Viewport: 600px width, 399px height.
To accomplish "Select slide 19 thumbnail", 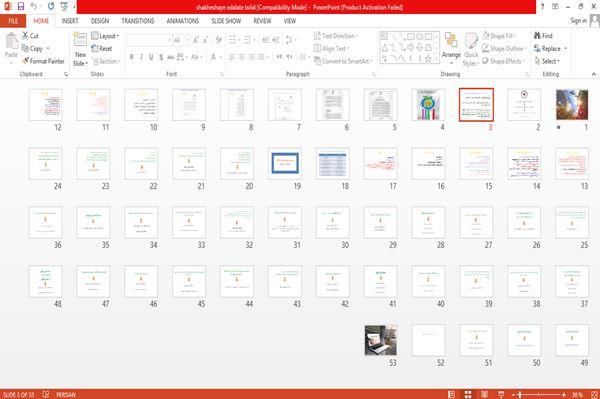I will [285, 163].
